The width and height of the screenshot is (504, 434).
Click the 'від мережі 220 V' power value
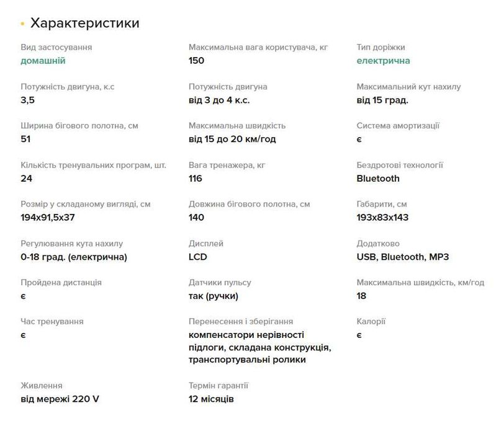pyautogui.click(x=60, y=399)
